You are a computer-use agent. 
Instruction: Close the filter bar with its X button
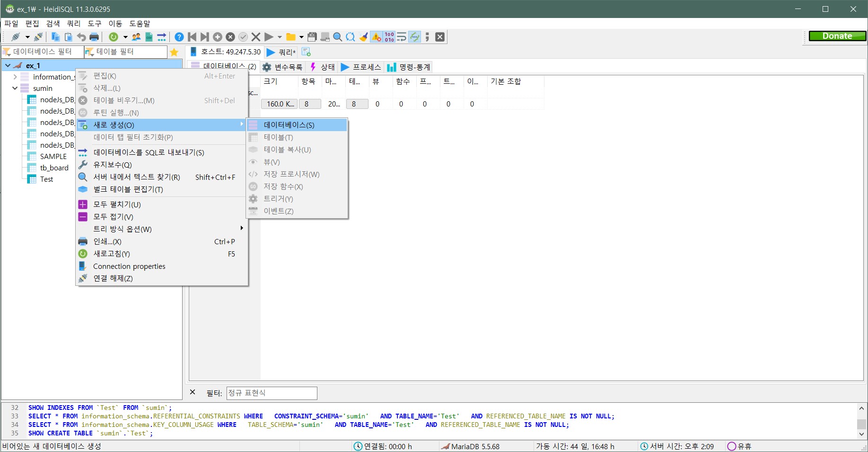193,392
